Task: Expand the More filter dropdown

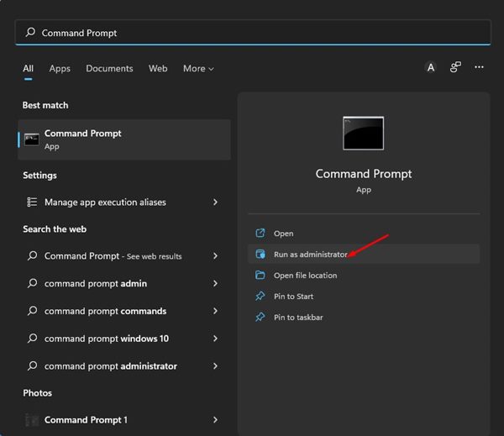Action: (198, 69)
